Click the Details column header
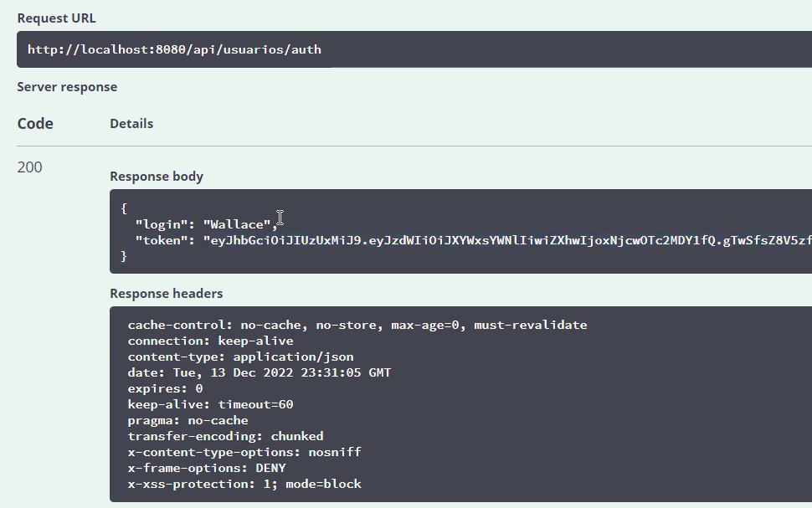 [131, 123]
